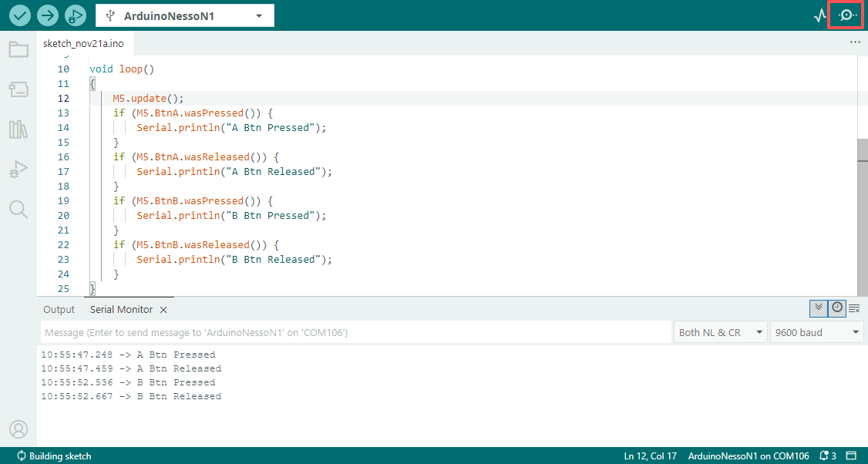Image resolution: width=868 pixels, height=464 pixels.
Task: Close the Serial Monitor tab
Action: 163,310
